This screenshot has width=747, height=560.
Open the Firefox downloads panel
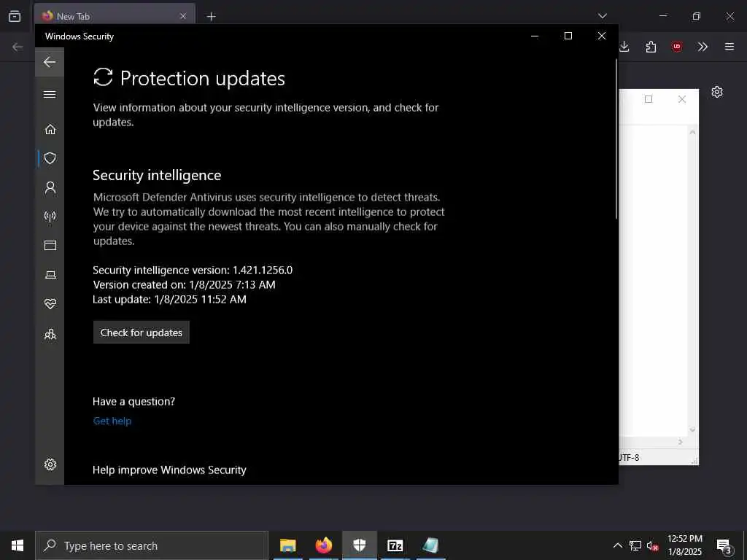624,47
